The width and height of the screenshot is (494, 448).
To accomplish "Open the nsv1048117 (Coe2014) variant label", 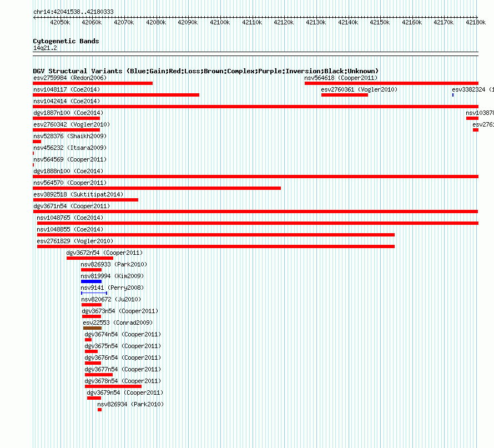I will coord(67,89).
